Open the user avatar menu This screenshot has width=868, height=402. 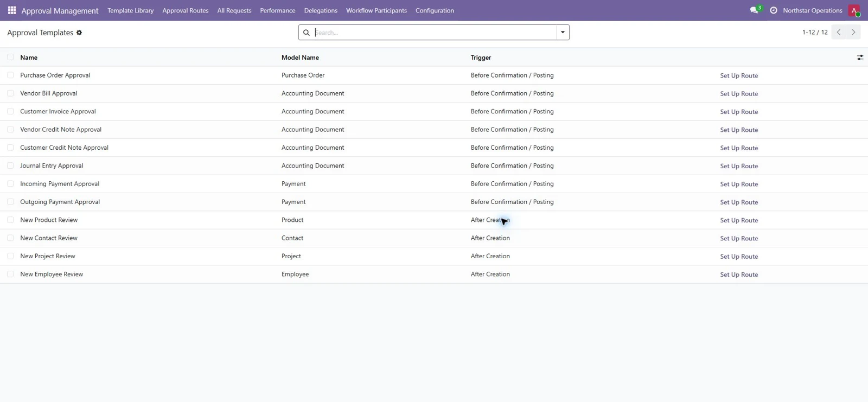point(854,10)
